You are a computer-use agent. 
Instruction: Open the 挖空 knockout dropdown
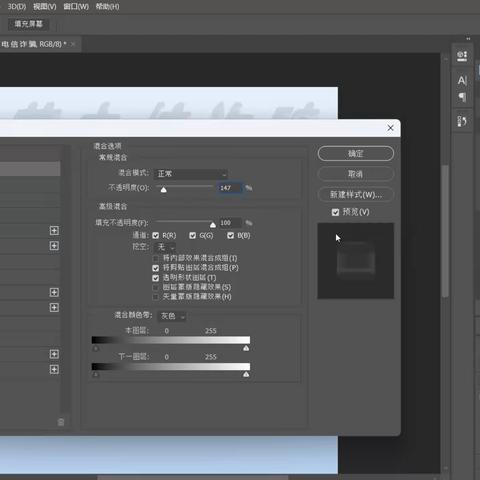click(x=165, y=247)
